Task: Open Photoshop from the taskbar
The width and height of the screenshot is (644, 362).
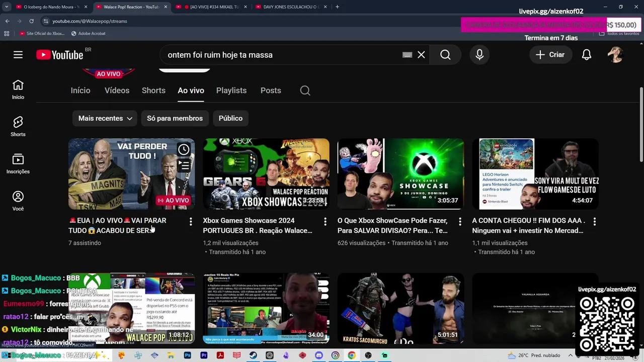Action: coord(188,355)
